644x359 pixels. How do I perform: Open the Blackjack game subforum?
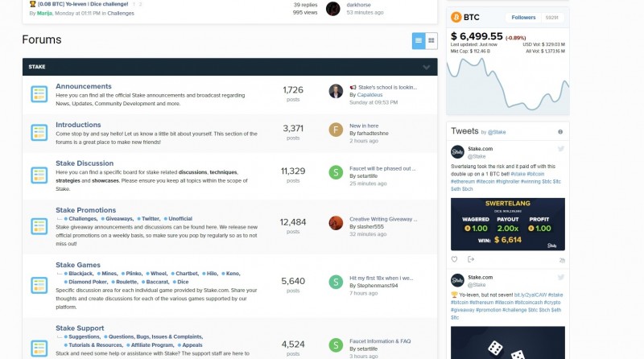tap(80, 274)
